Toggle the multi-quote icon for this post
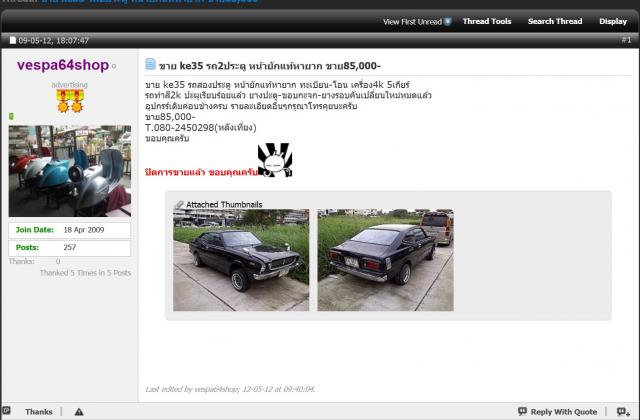Screen dimensions: 640x420 (x=624, y=411)
